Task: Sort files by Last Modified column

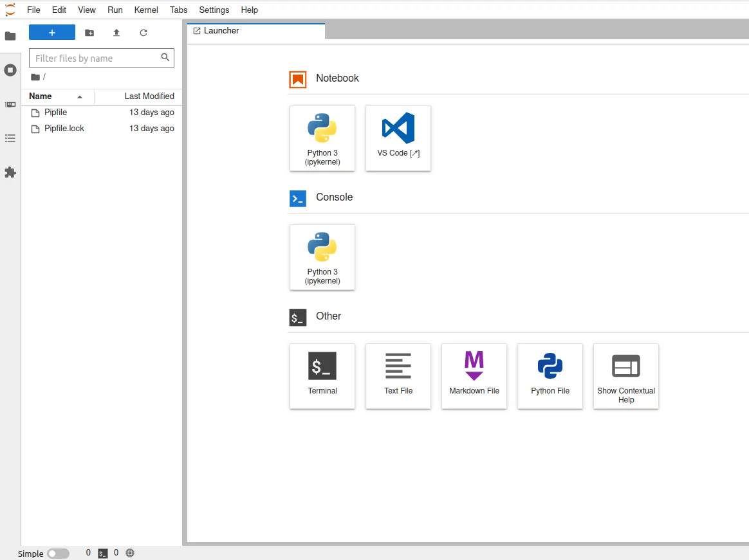Action: 149,96
